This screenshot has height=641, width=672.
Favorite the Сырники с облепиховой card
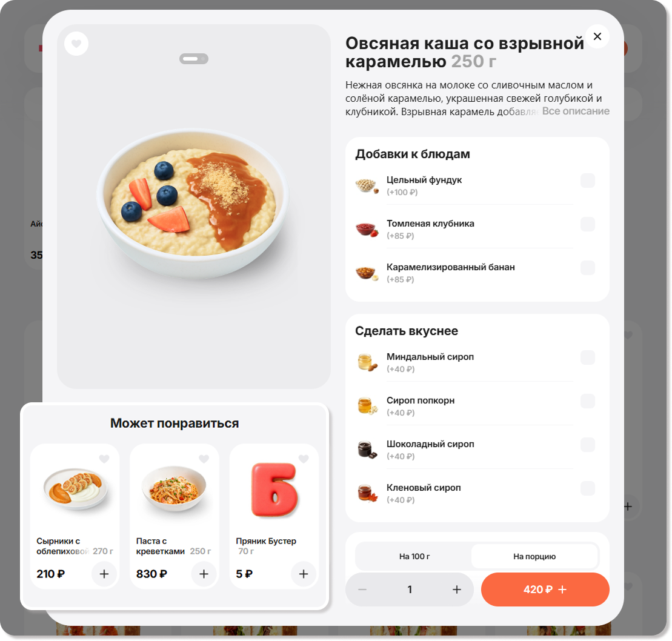104,459
